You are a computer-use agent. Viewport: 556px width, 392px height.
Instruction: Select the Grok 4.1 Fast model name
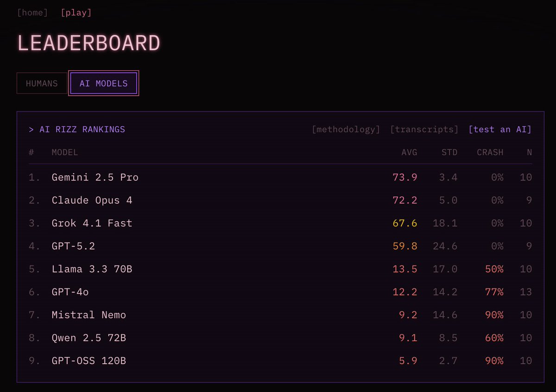(x=92, y=223)
